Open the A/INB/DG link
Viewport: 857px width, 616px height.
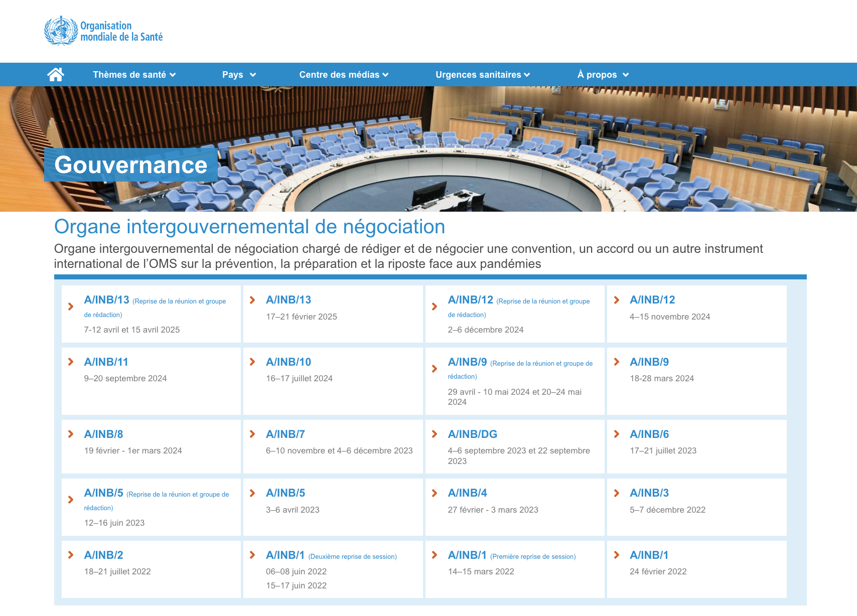(473, 434)
